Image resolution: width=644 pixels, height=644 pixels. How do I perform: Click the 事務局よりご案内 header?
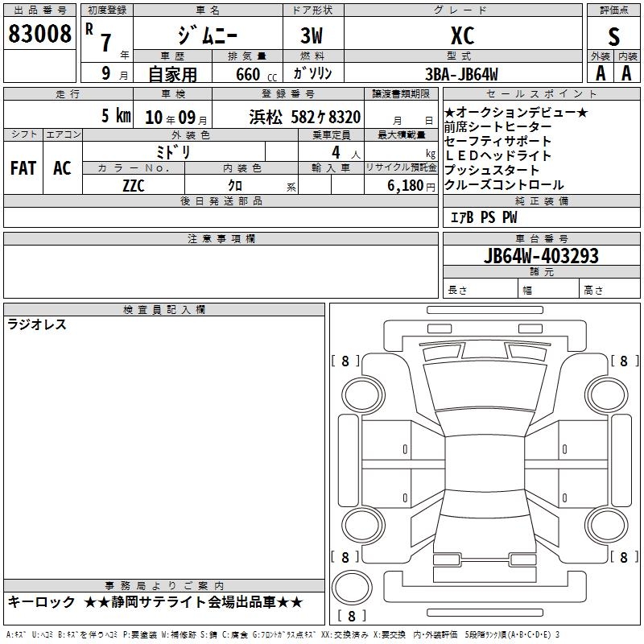coord(164,586)
